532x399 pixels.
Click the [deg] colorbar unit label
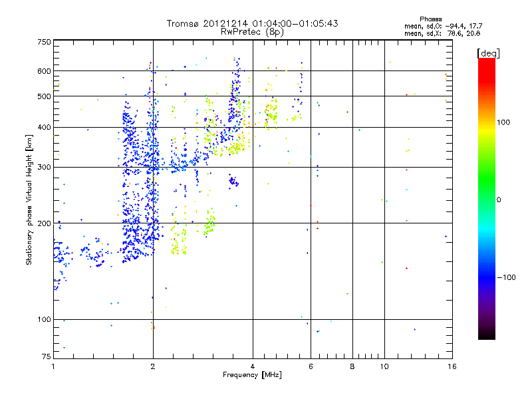[487, 53]
